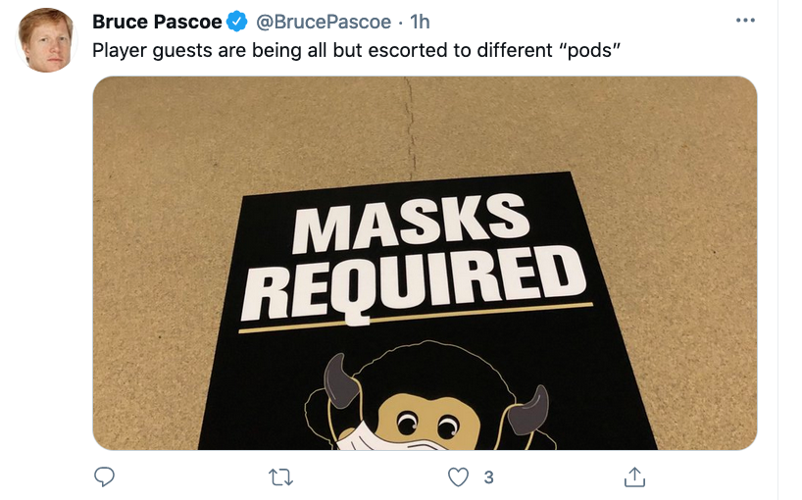Viewport: 802px width, 500px height.
Task: Click the tweet text about player guests
Action: click(357, 51)
